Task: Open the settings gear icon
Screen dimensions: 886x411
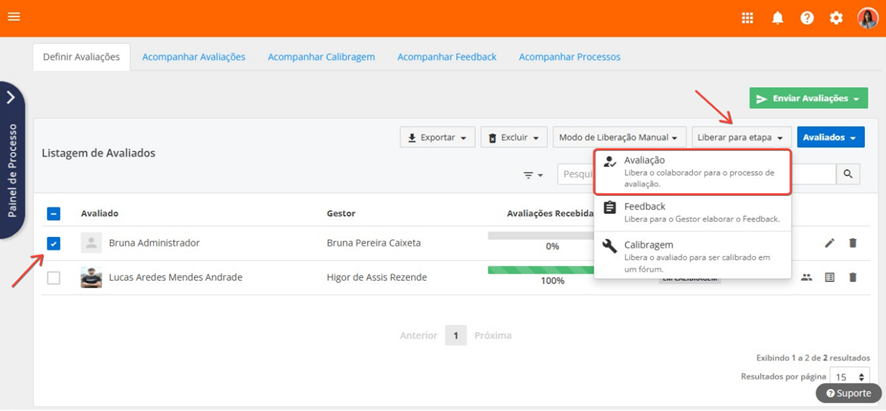Action: (837, 18)
